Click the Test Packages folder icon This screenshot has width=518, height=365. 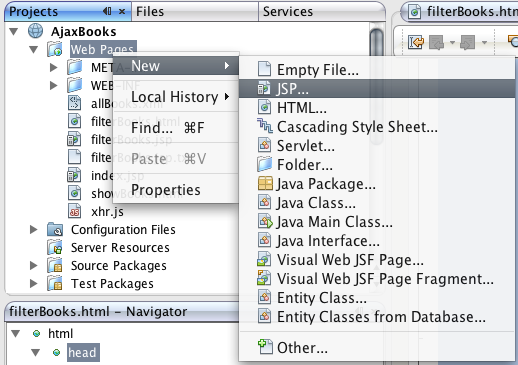point(55,283)
